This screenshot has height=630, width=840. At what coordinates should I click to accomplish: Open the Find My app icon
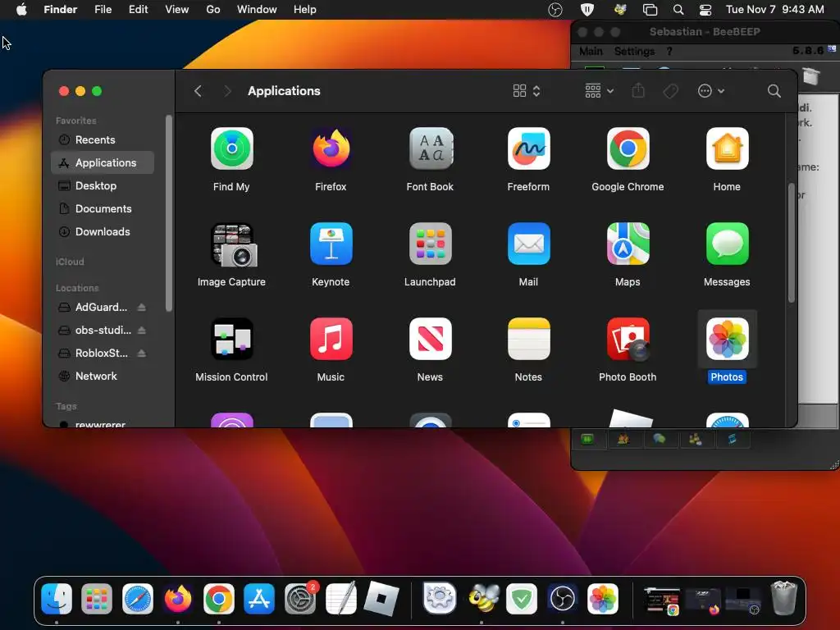pyautogui.click(x=231, y=149)
